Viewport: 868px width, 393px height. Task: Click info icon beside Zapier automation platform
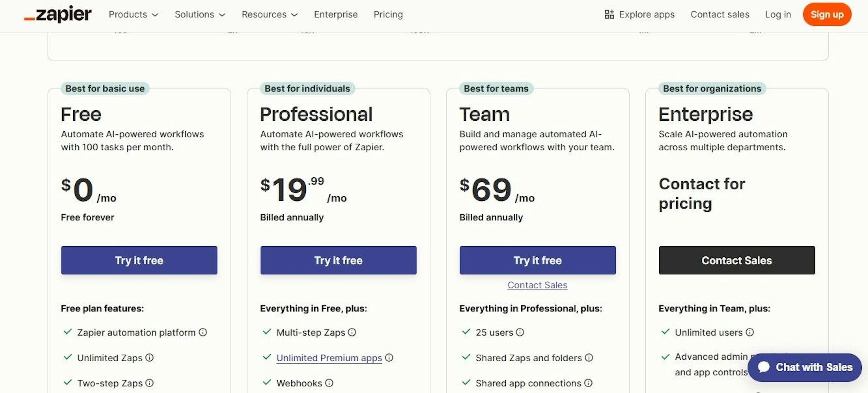(203, 332)
